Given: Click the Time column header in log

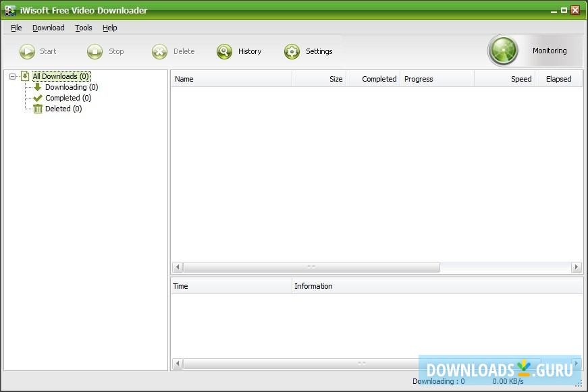Looking at the screenshot, I should click(x=232, y=286).
